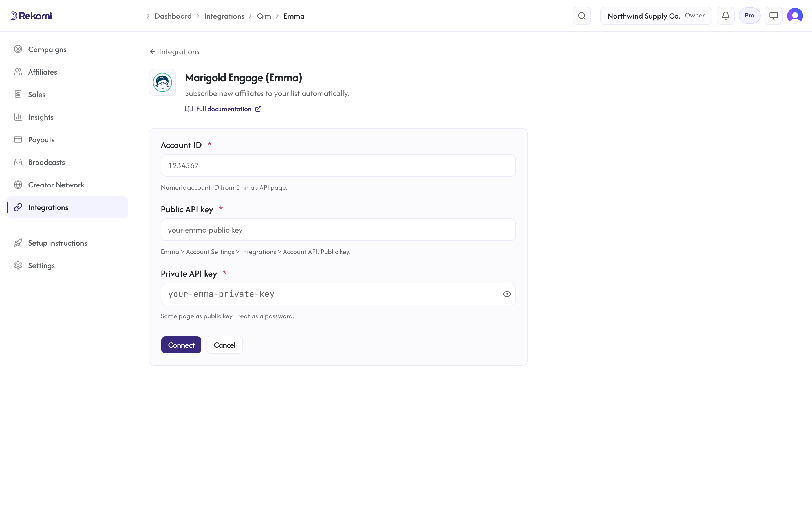
Task: Click 'Numeric account ID from Emma's API page.' hint
Action: coord(224,187)
